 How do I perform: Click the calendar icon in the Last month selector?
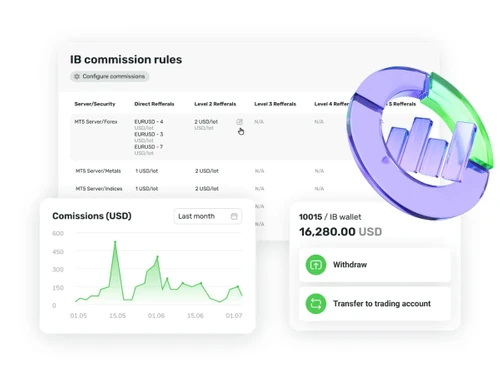pos(234,216)
